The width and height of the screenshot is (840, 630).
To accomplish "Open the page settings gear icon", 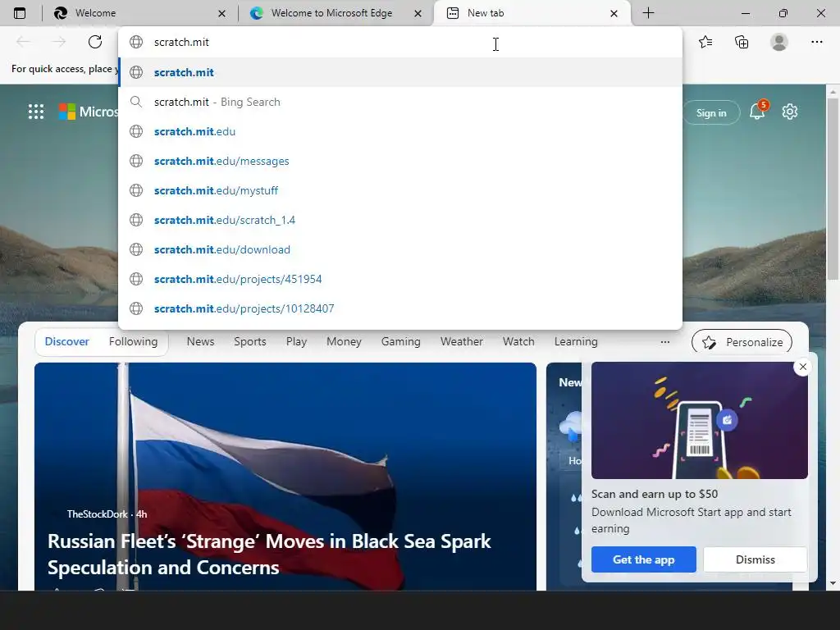I will click(790, 112).
